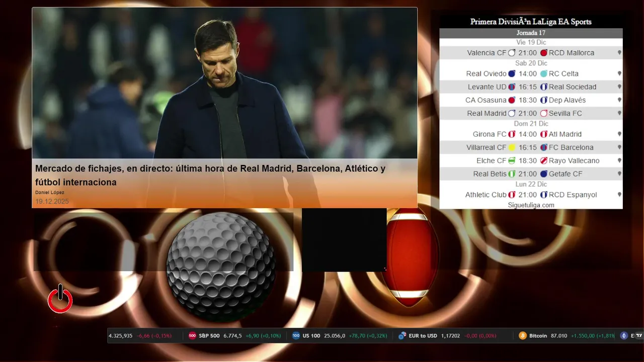
Task: Click the Bitcoin price 87.010
Action: tap(559, 336)
